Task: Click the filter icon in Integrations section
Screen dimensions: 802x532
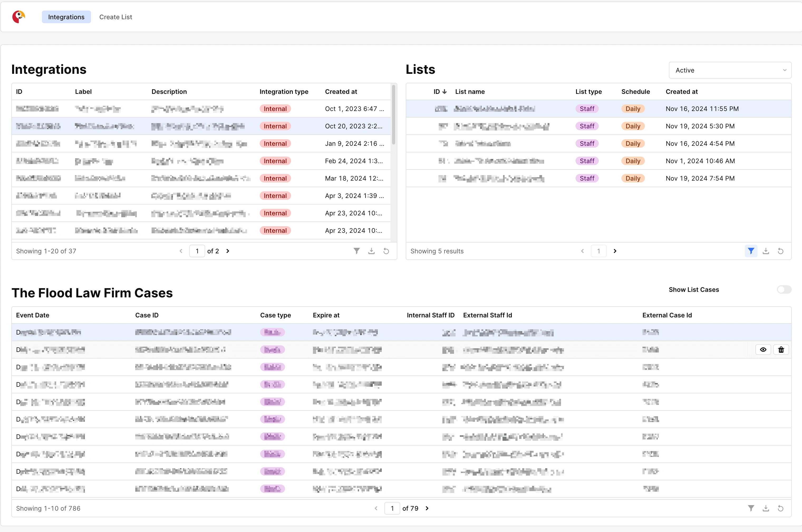Action: 356,250
